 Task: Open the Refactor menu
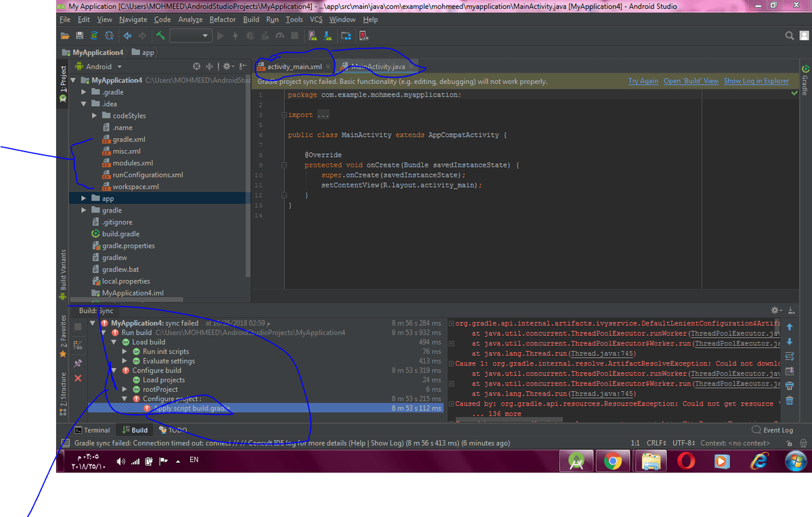[x=223, y=20]
